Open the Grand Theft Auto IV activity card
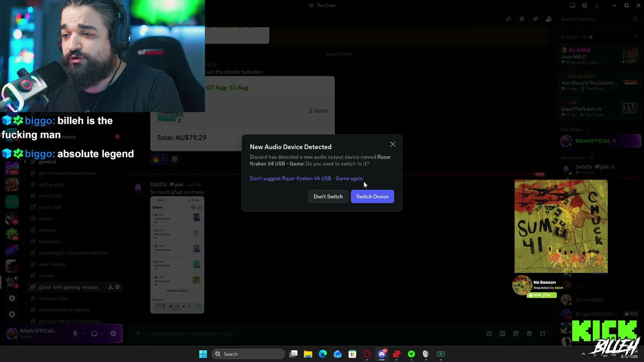Image resolution: width=644 pixels, height=362 pixels. coord(600,109)
